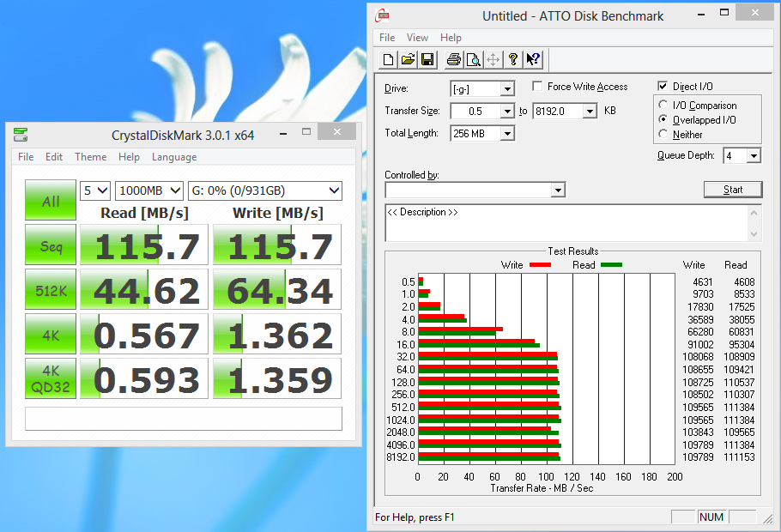Close the CrystalDiskMark window
Viewport: 781px width, 532px height.
[x=337, y=131]
